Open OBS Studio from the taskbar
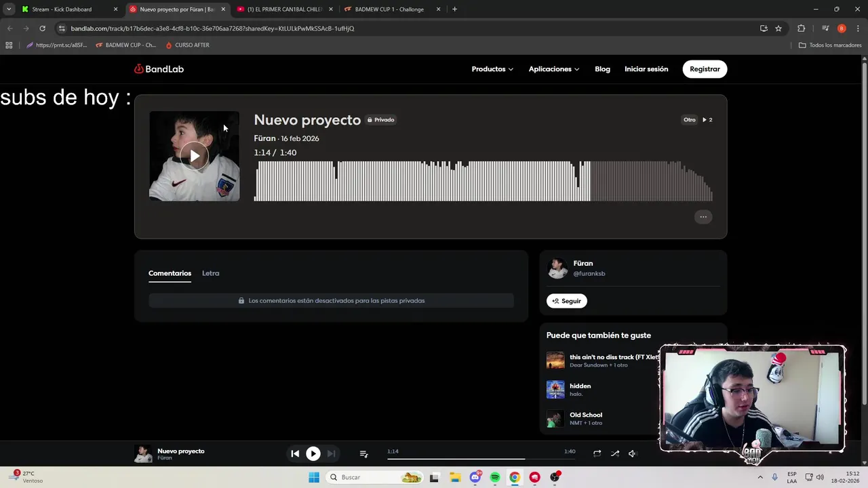This screenshot has width=868, height=488. (x=555, y=477)
